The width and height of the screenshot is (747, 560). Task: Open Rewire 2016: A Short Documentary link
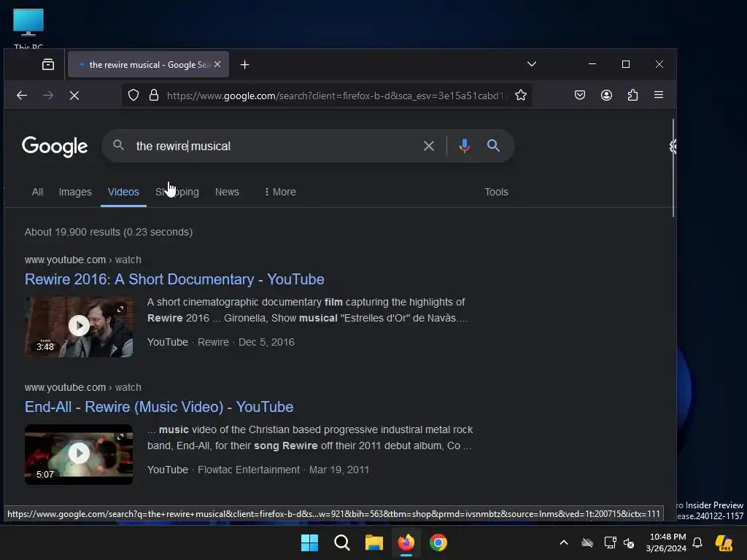174,279
